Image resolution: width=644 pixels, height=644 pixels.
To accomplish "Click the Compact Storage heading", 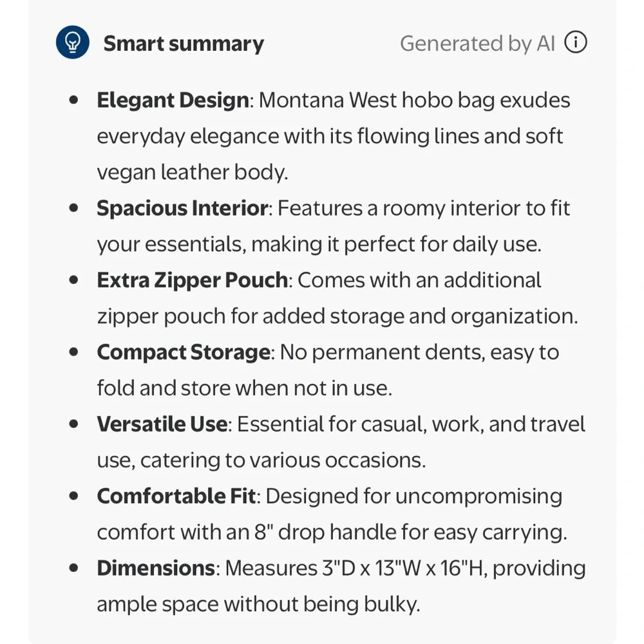I will (183, 352).
